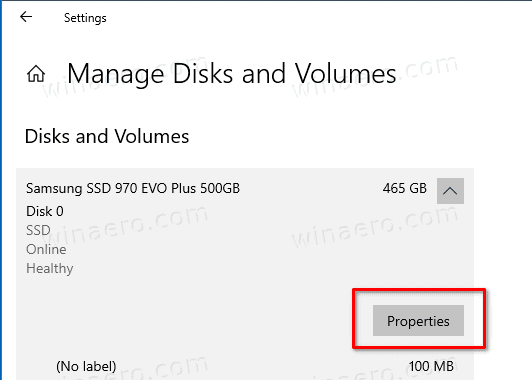Screen dimensions: 532x380
Task: Click the Disks and Volumes section heading
Action: click(x=107, y=136)
